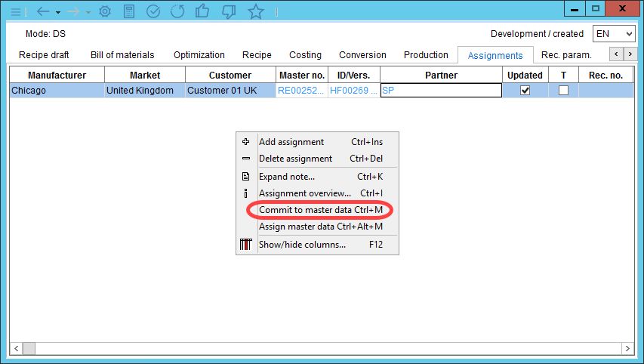Select the Customer 01 UK cell
Screen dimensions: 644x364
[x=230, y=91]
